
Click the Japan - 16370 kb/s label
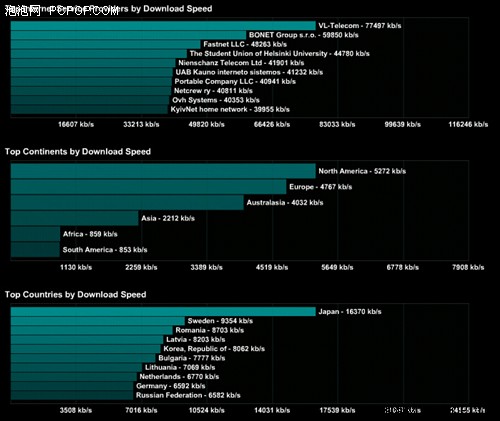point(350,312)
